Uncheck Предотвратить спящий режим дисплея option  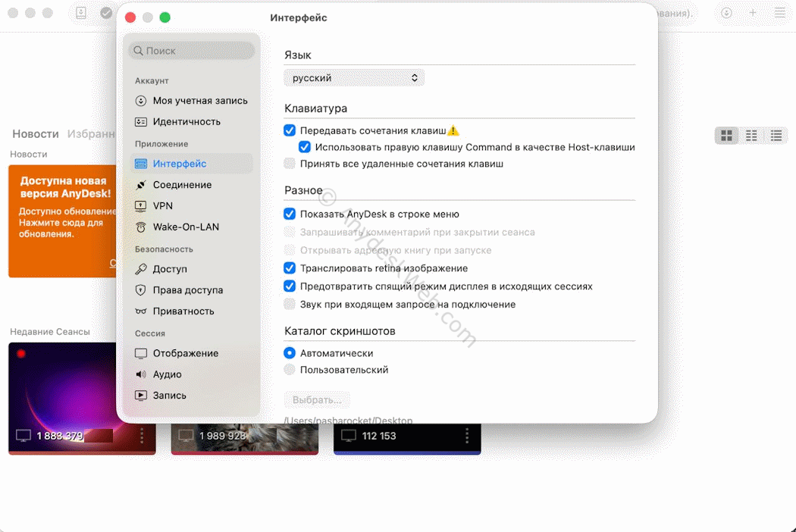[290, 286]
